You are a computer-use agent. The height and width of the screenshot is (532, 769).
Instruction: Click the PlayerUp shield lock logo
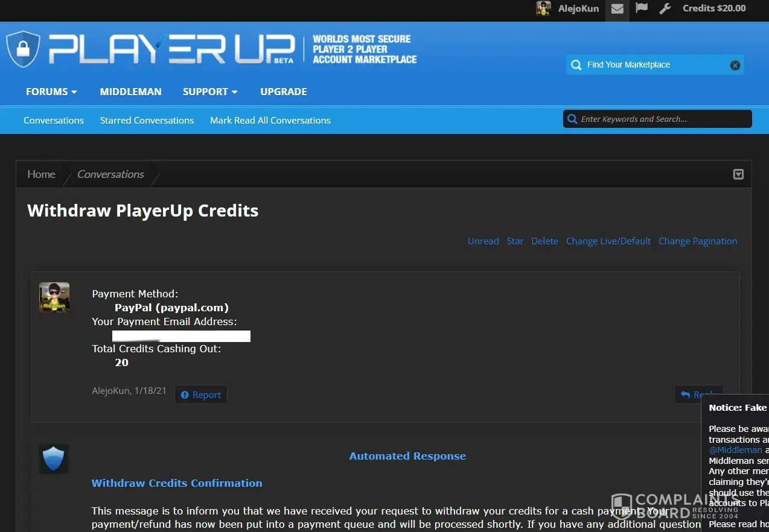click(x=23, y=49)
